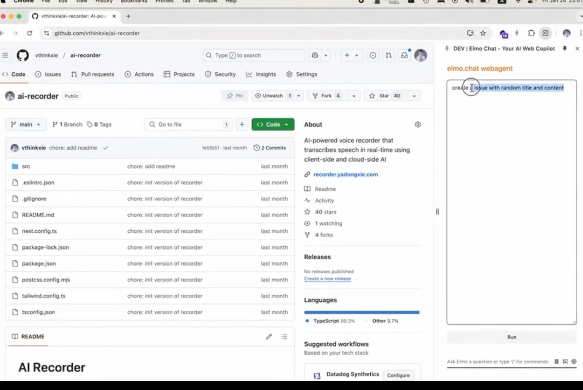Open the 40 stars link
Viewport: 583px width, 390px height.
pos(325,212)
